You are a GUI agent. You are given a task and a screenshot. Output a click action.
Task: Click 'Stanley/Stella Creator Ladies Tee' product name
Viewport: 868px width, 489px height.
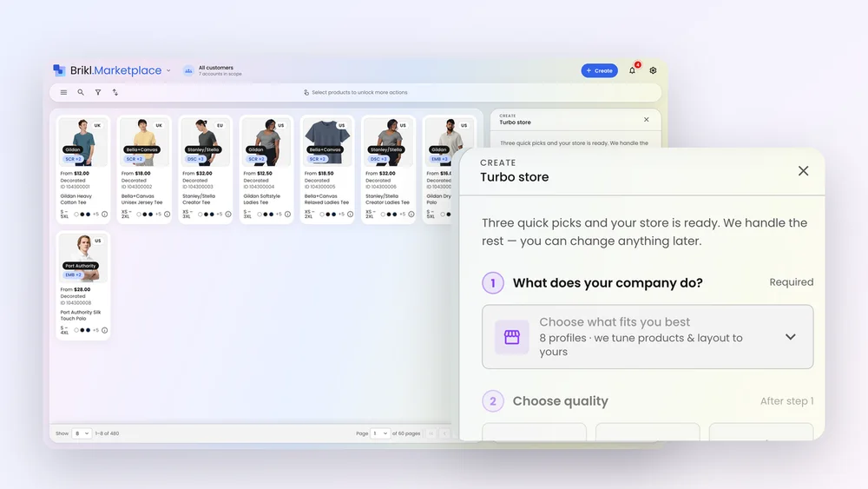pyautogui.click(x=387, y=200)
